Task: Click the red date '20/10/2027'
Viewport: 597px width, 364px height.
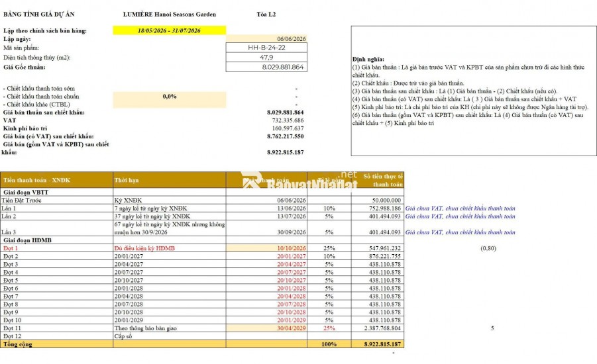Action: coord(292,280)
